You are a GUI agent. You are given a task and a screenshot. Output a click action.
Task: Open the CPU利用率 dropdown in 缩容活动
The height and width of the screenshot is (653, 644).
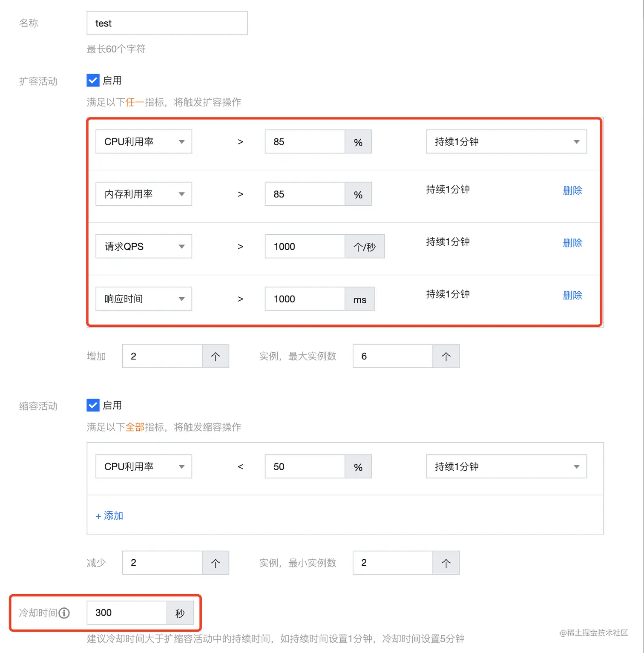tap(144, 466)
